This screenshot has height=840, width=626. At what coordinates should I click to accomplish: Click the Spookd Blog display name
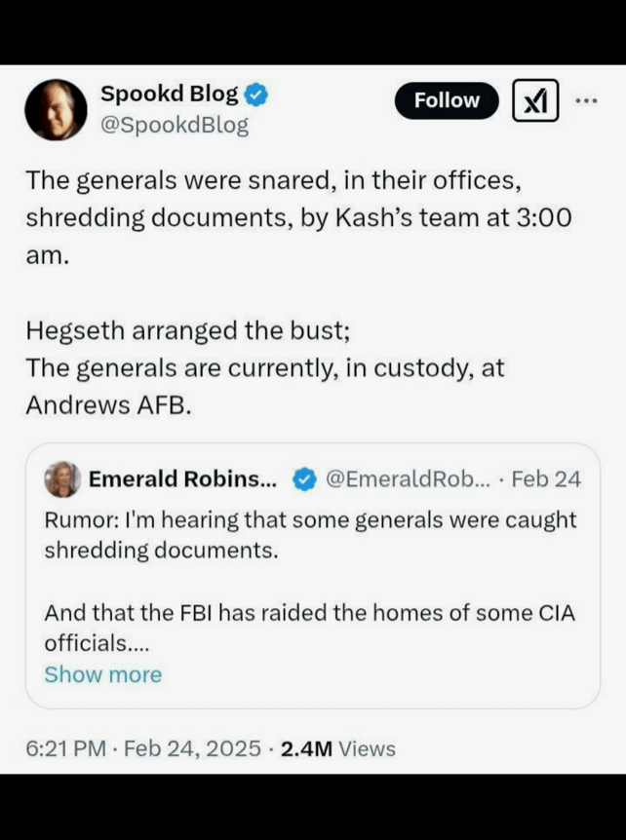169,94
